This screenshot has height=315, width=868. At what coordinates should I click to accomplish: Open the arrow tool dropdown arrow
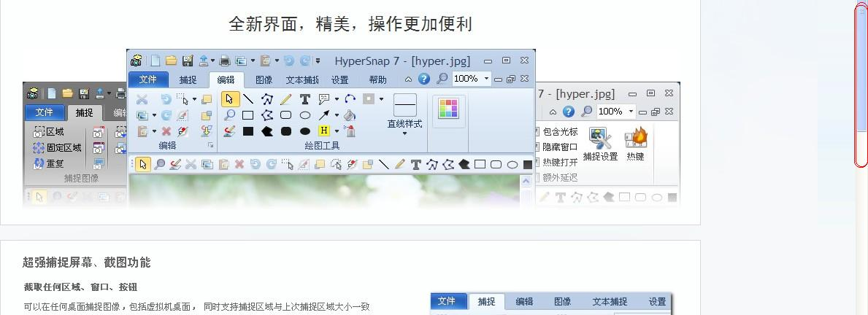coord(337,115)
